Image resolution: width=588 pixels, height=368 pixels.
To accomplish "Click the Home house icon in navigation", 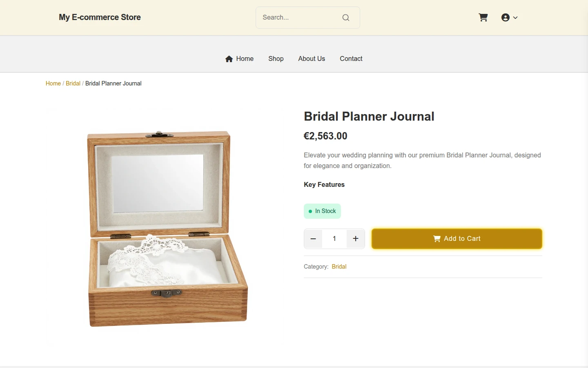I will [x=229, y=59].
